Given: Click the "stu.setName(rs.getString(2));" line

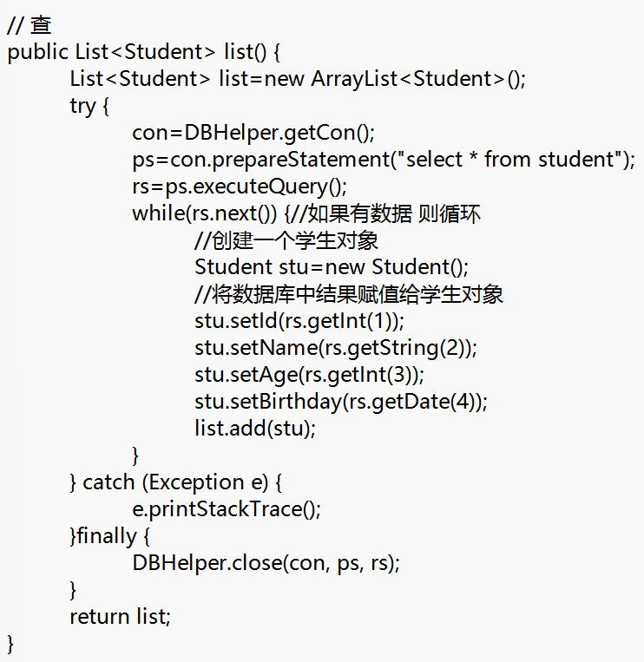Looking at the screenshot, I should pos(336,348).
